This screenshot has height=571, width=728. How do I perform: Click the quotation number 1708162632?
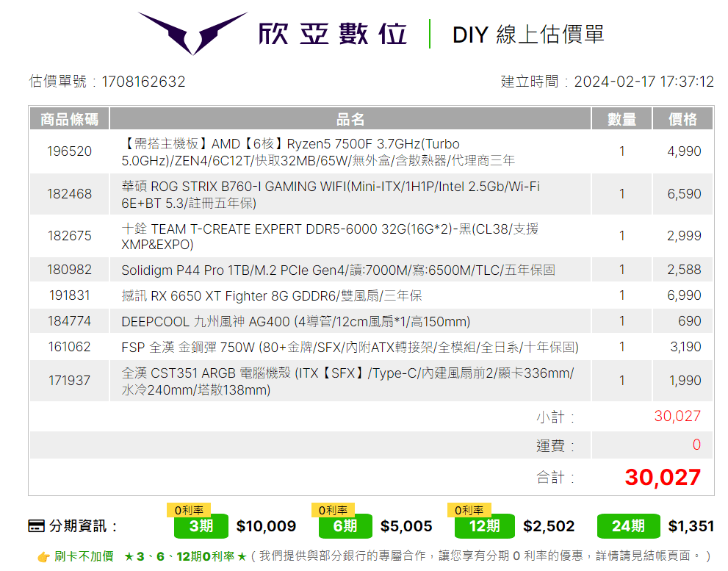pos(142,82)
